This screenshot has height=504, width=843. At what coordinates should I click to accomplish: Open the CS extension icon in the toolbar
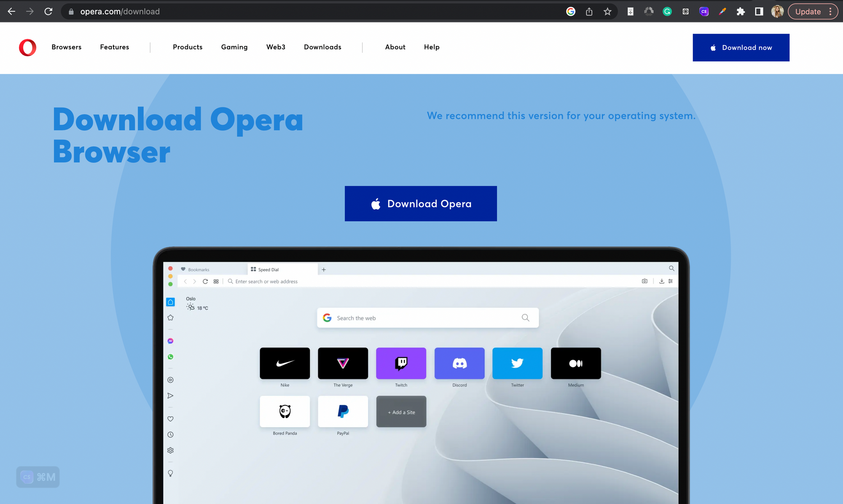(x=704, y=11)
